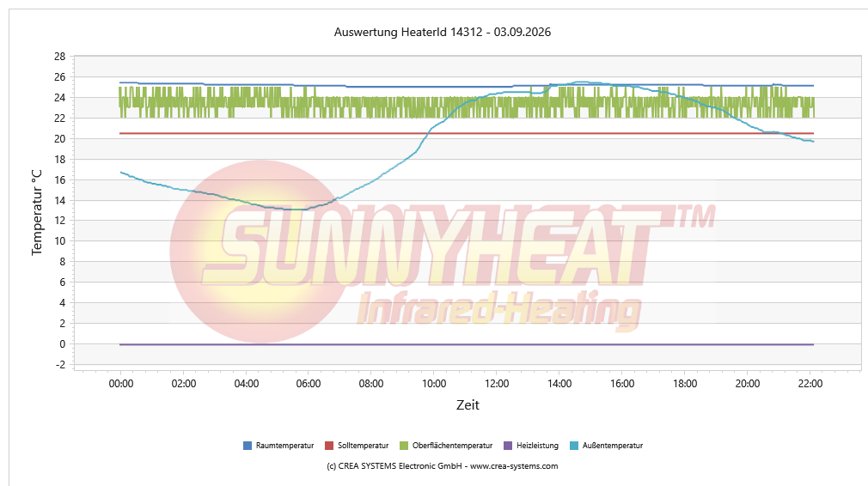Select the Oberflächentemperatur legend label
The width and height of the screenshot is (868, 486).
452,446
